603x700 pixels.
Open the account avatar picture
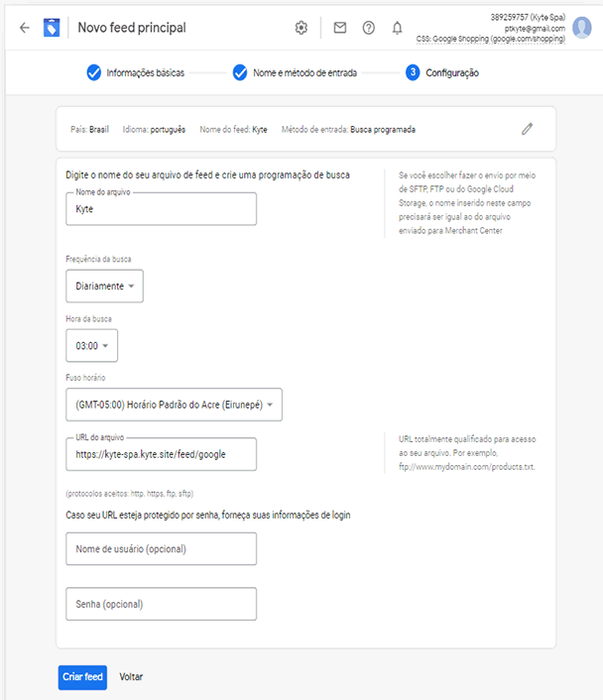582,28
